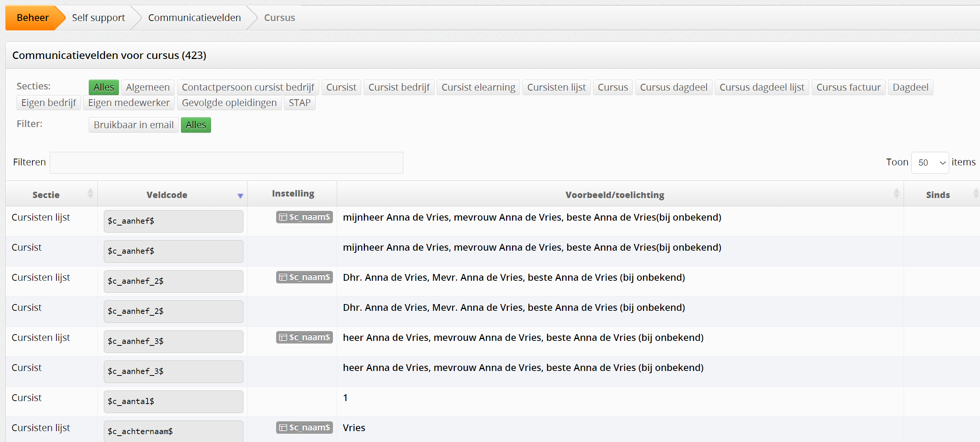This screenshot has height=442, width=980.
Task: Open the Beheer breadcrumb
Action: pyautogui.click(x=33, y=18)
